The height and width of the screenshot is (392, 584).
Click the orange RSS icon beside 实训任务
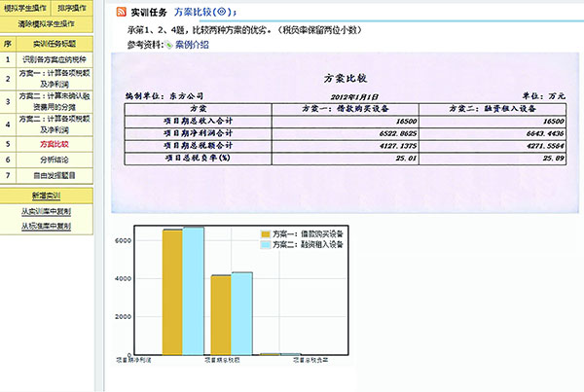(120, 12)
